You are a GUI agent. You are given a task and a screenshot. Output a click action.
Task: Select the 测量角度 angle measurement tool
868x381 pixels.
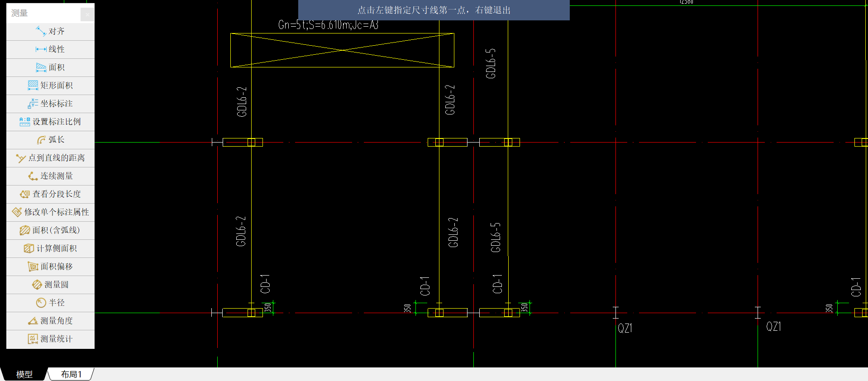pos(50,321)
